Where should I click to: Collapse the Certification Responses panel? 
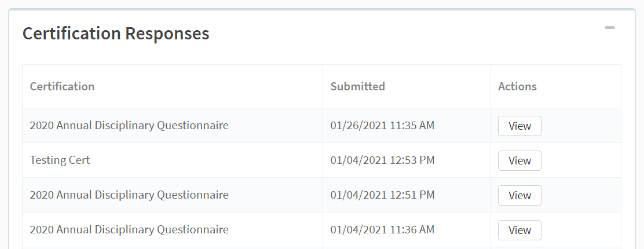tap(609, 28)
